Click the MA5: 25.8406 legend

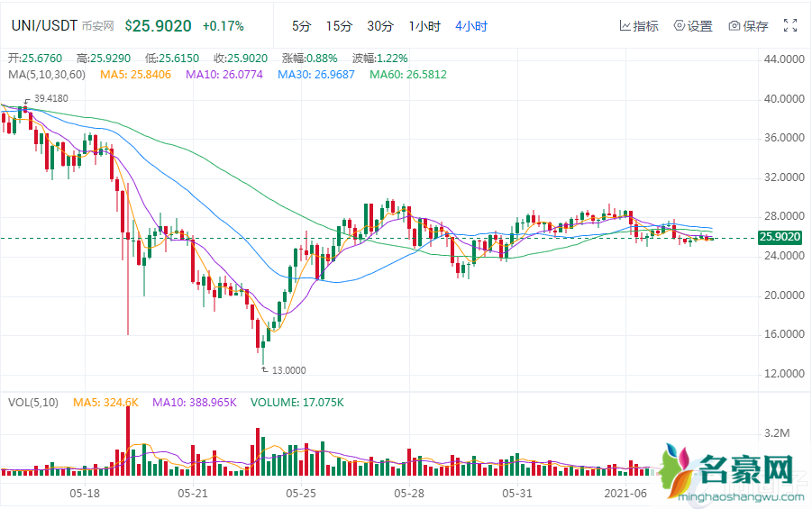[136, 75]
